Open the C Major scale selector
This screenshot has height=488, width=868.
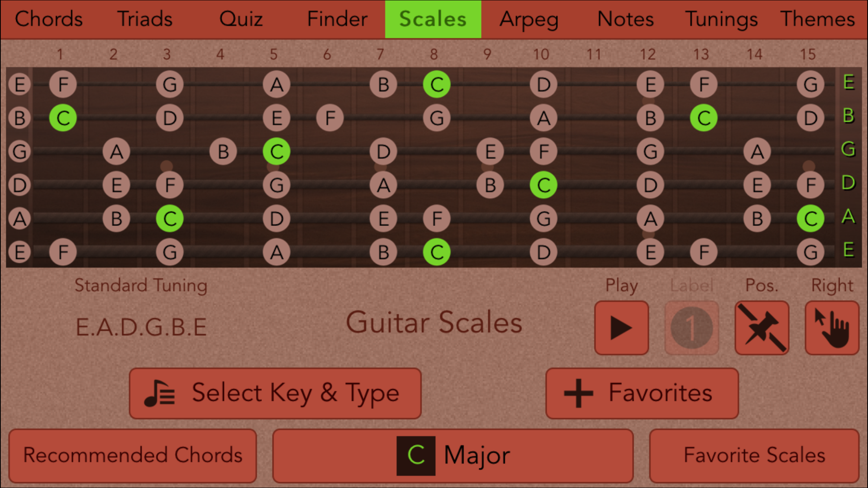[x=452, y=456]
